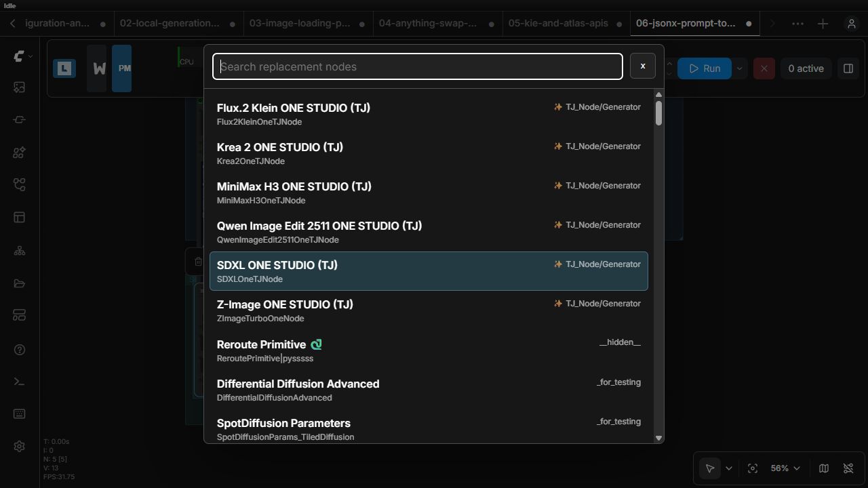Image resolution: width=868 pixels, height=488 pixels.
Task: Click the PM toolbar button
Action: 122,68
